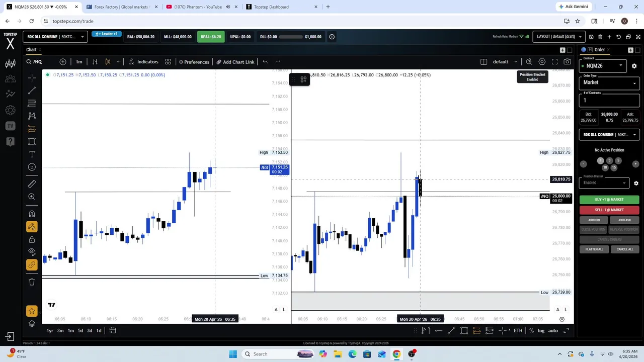
Task: Click SELL -1 @ MARKET button
Action: pyautogui.click(x=609, y=210)
